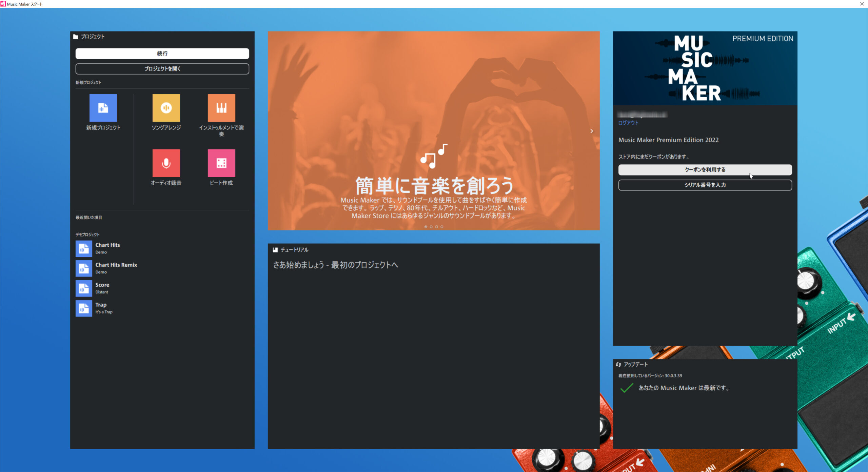This screenshot has width=868, height=472.
Task: Open the Trap demo project icon
Action: pos(84,308)
